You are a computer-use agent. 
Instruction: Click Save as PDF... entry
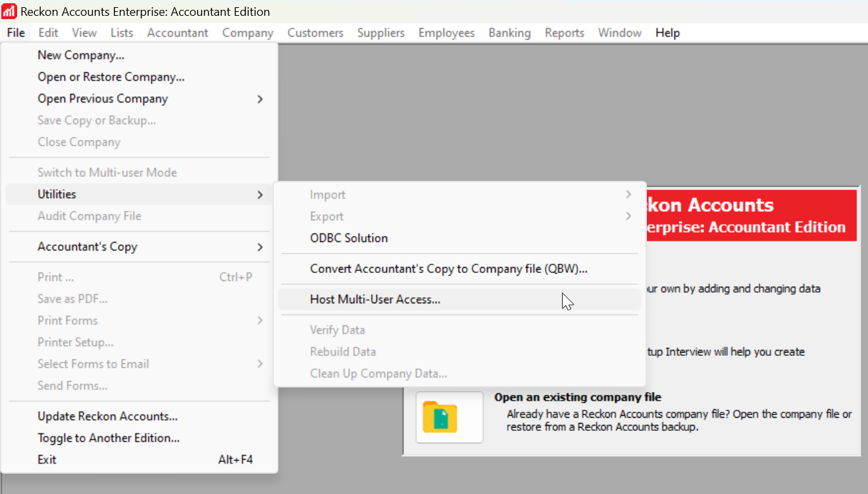[x=139, y=299]
